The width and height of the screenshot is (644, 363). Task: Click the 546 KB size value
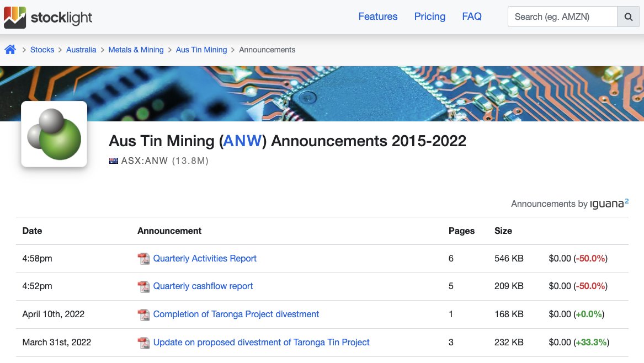tap(509, 258)
